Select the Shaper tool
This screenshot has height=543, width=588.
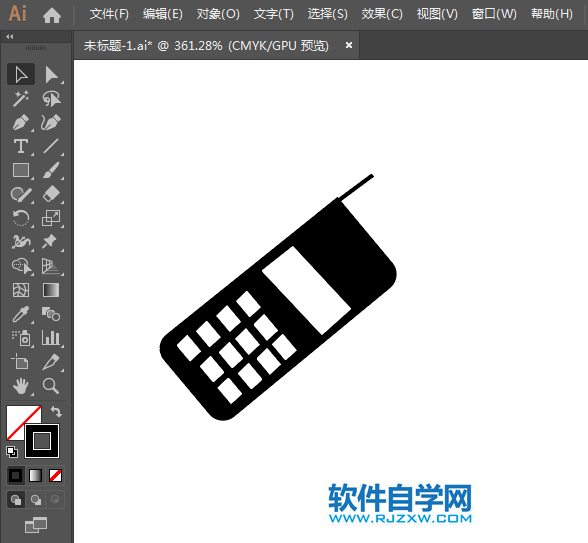[21, 194]
